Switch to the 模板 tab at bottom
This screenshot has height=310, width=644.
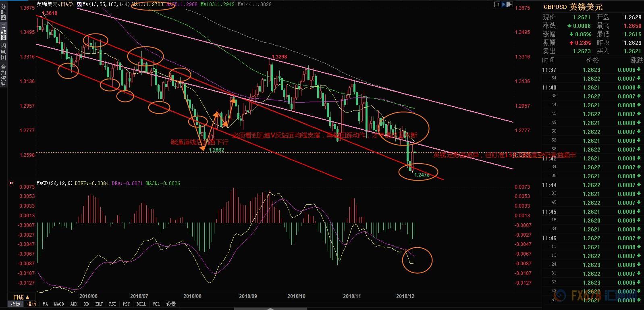pos(31,304)
